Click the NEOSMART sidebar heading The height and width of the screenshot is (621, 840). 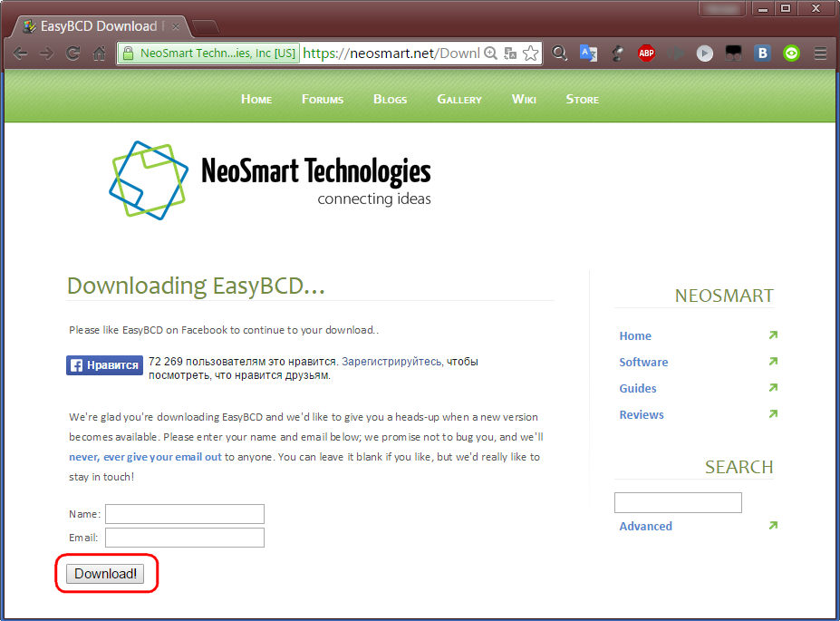pyautogui.click(x=724, y=296)
